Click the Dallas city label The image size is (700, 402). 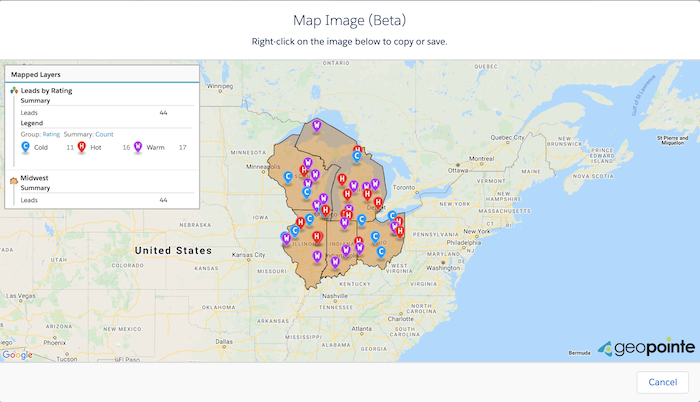tap(224, 341)
